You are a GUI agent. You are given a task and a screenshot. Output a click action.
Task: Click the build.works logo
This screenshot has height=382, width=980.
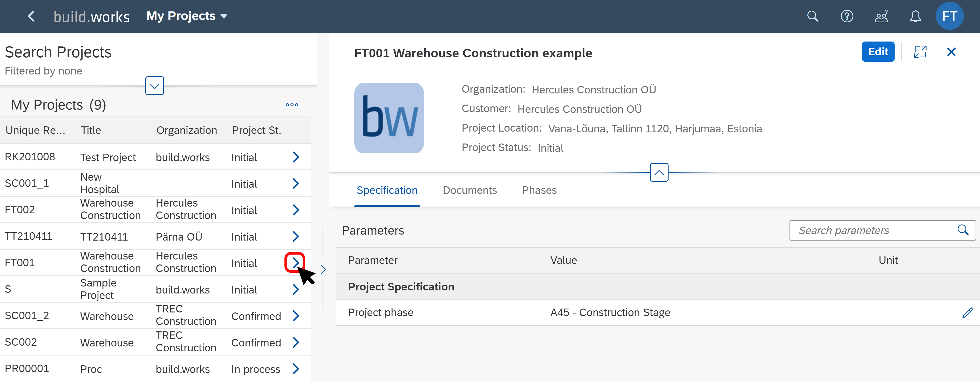91,17
